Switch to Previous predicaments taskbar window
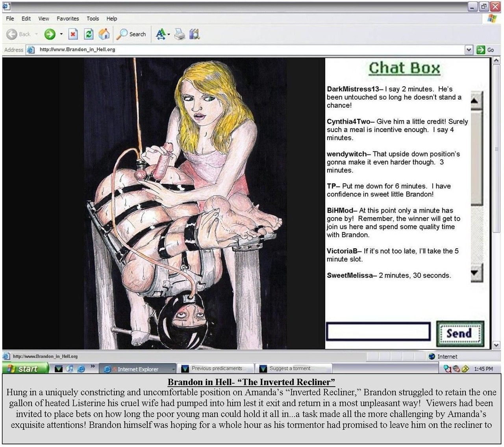This screenshot has height=447, width=504. click(x=215, y=369)
